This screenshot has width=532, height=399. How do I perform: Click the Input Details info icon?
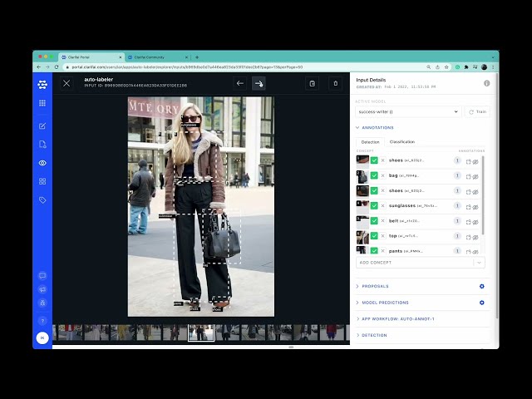[x=486, y=83]
